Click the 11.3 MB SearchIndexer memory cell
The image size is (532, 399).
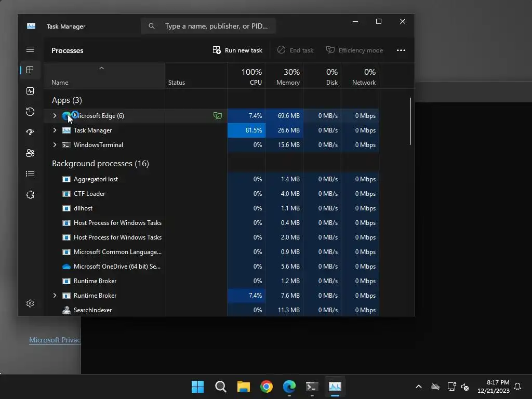click(x=284, y=310)
